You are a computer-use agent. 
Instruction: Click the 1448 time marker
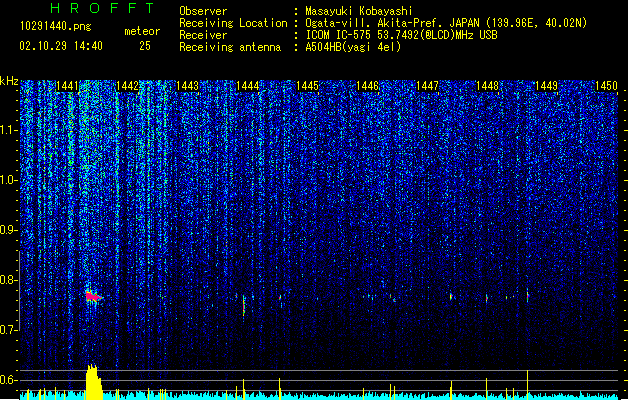tap(487, 86)
